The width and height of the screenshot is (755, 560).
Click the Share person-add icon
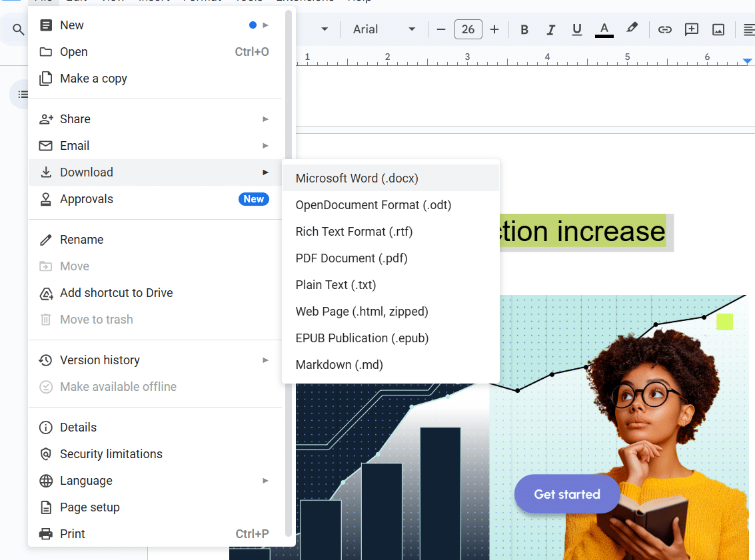click(46, 119)
